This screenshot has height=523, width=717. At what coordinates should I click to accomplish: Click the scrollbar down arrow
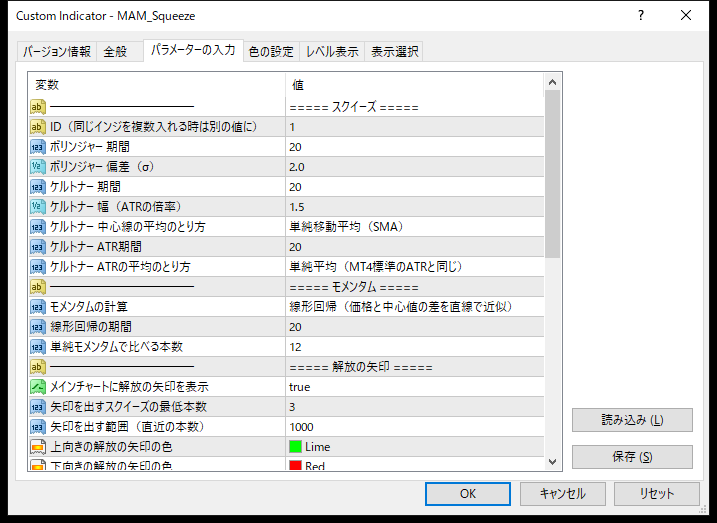(x=552, y=462)
